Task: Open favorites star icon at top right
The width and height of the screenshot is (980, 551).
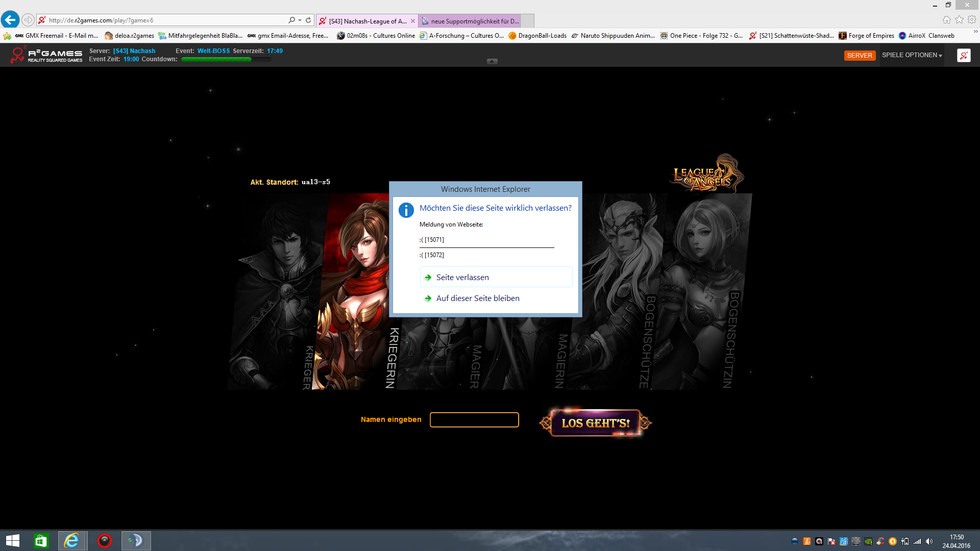Action: [960, 20]
